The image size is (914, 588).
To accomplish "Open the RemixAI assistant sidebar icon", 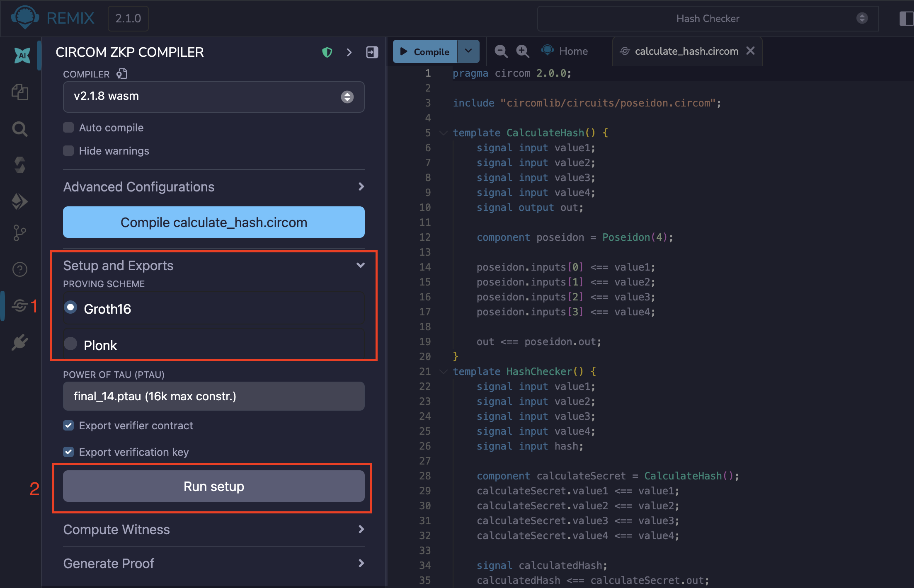I will (22, 55).
